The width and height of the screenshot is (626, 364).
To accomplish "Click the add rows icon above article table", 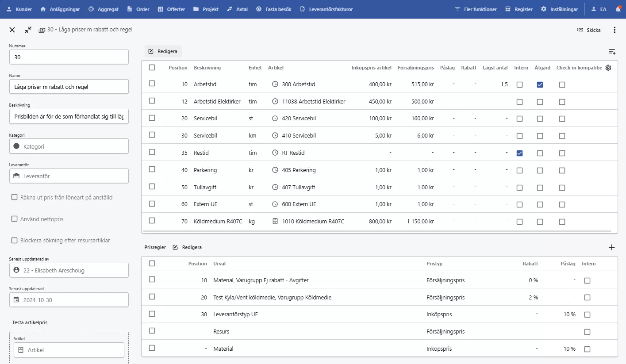I will click(612, 52).
